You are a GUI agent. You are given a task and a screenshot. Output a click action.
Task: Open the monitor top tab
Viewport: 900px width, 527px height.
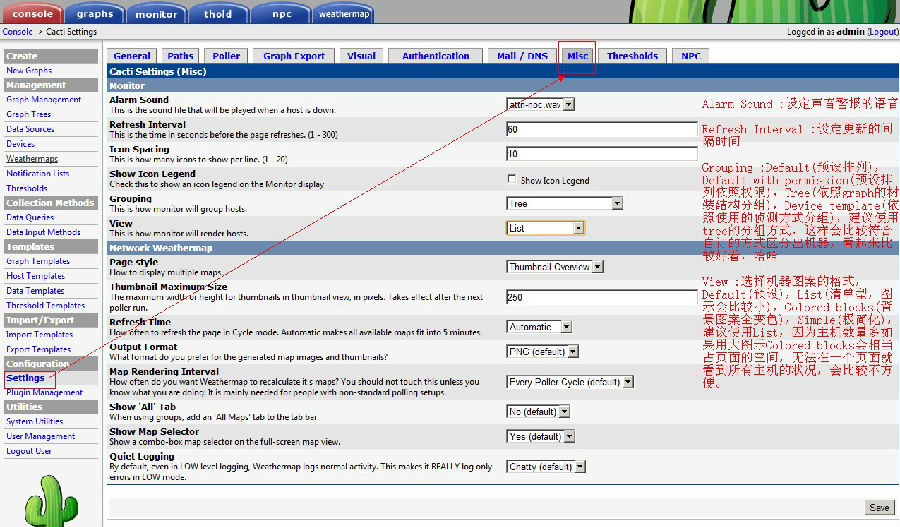pos(156,14)
